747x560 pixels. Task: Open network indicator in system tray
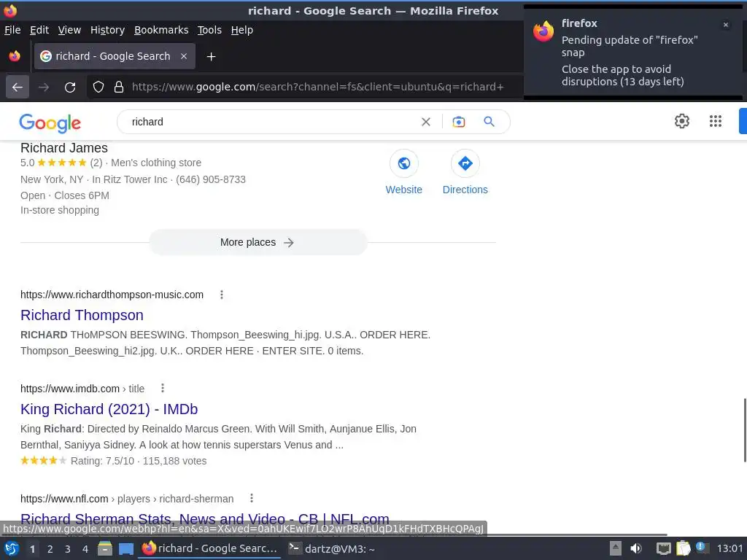click(x=663, y=548)
